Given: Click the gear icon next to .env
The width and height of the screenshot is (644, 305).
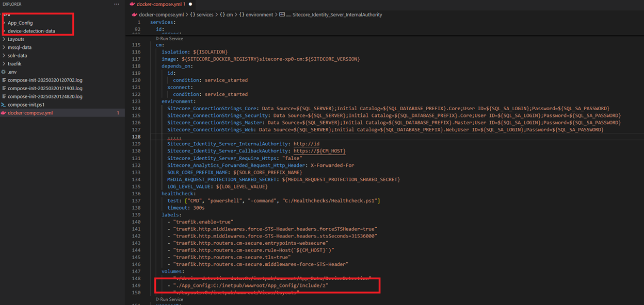Looking at the screenshot, I should tap(4, 72).
